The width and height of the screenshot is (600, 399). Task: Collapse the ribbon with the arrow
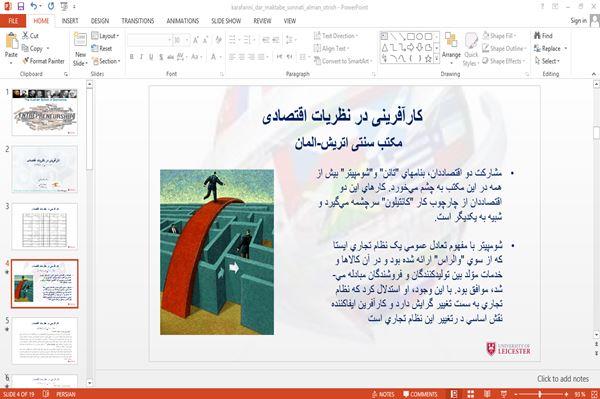click(594, 74)
